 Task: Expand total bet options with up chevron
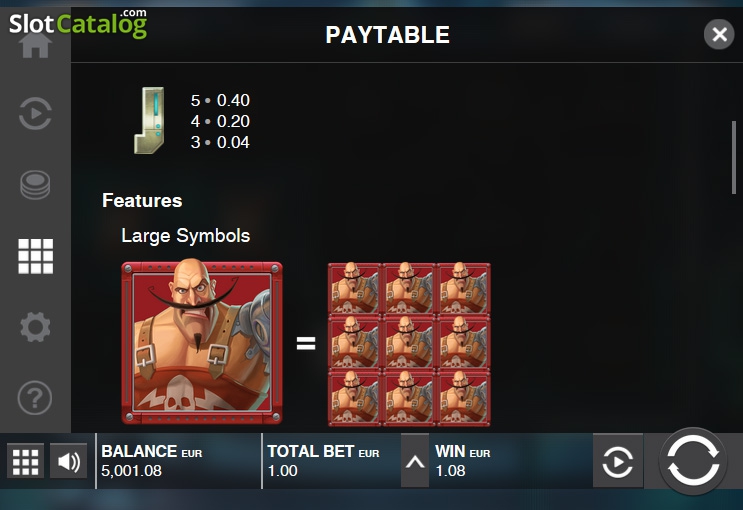tap(415, 461)
